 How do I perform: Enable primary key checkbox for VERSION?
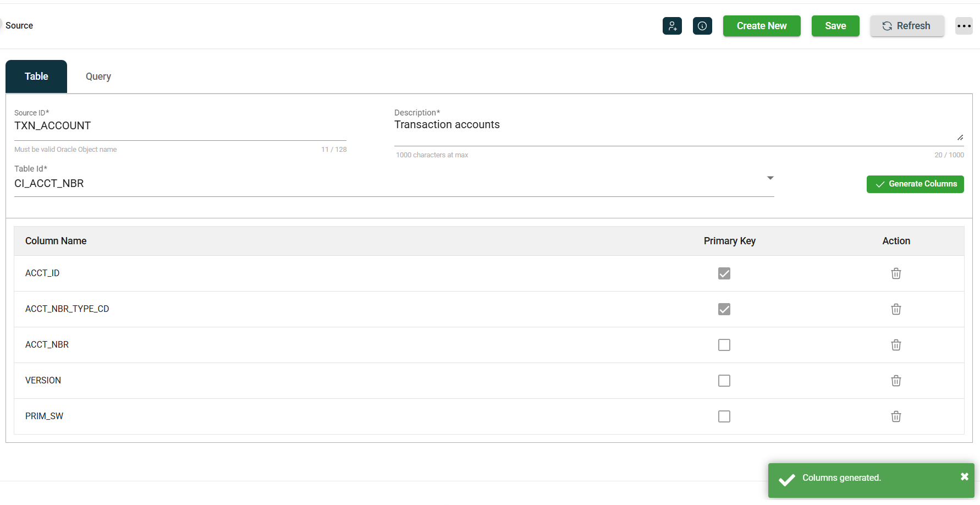coord(724,381)
